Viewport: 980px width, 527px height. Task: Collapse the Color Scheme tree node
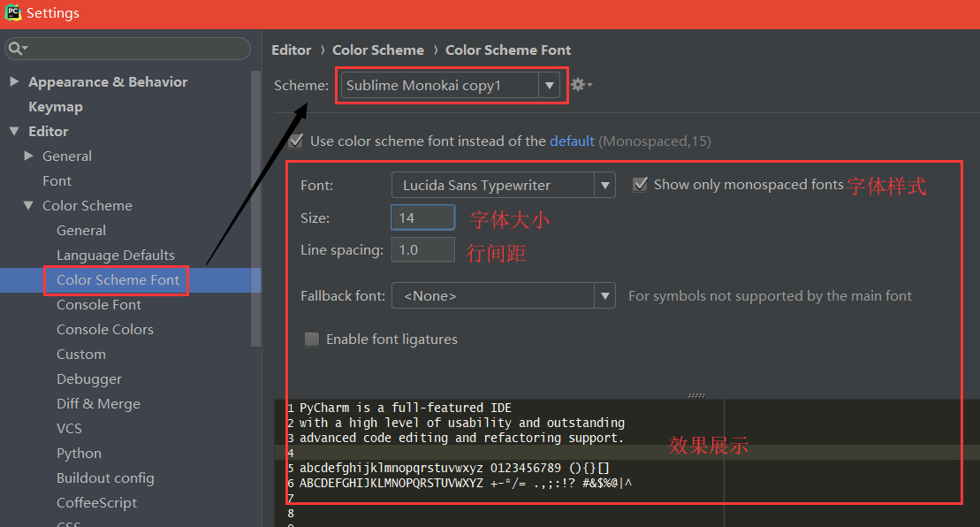point(28,205)
